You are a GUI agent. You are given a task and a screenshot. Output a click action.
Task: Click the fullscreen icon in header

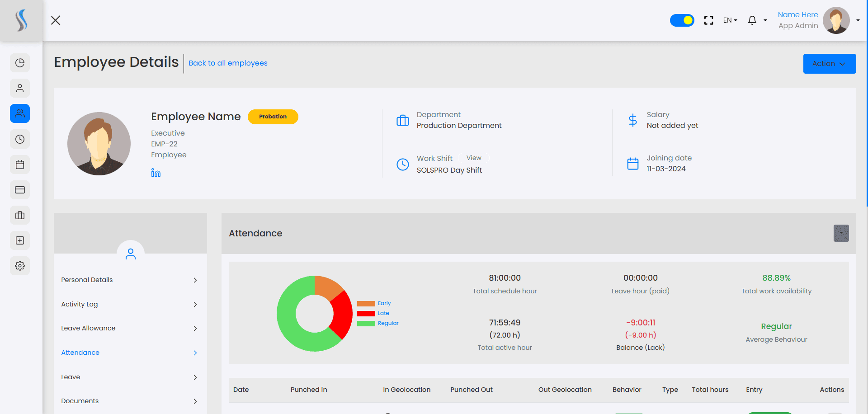click(709, 20)
